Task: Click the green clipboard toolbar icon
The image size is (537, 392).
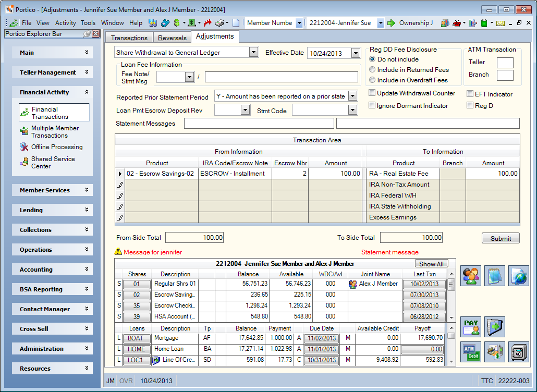Action: (484, 23)
